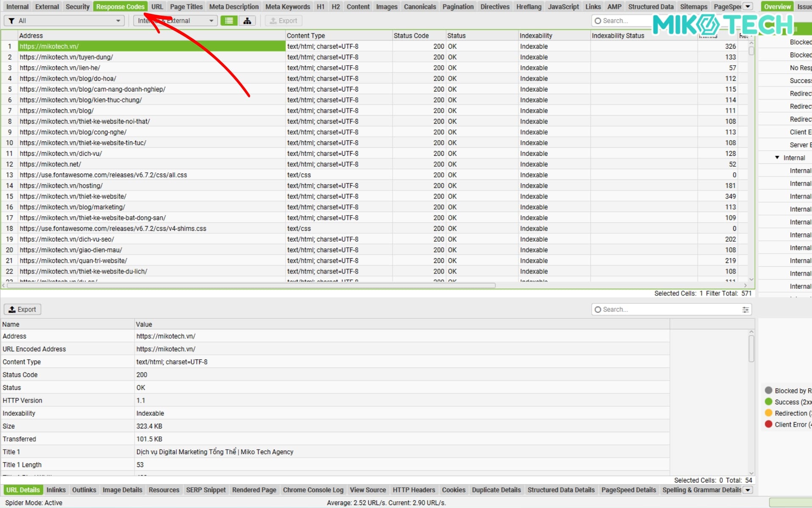Image resolution: width=812 pixels, height=508 pixels.
Task: Show more top tabs via overflow arrow
Action: (748, 6)
